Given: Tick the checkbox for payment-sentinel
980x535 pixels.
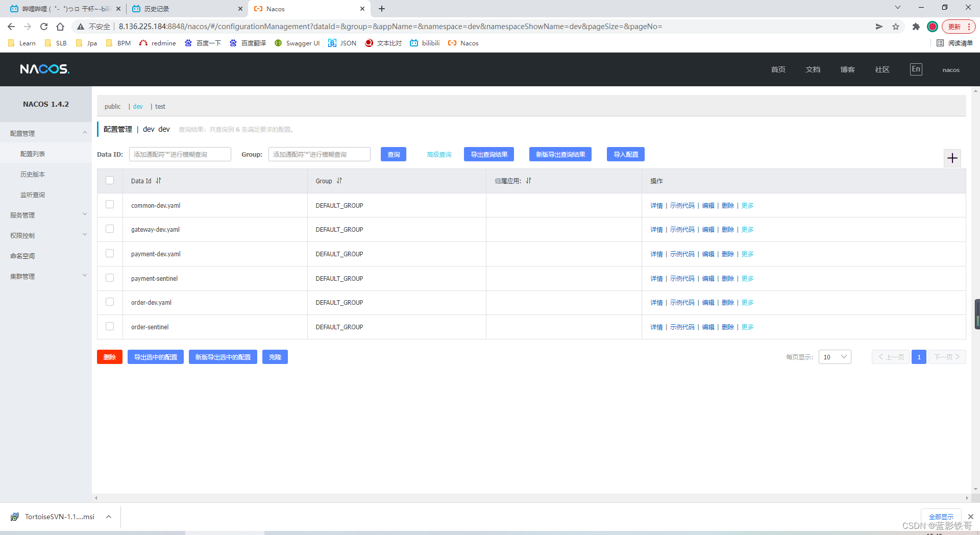Looking at the screenshot, I should point(110,278).
